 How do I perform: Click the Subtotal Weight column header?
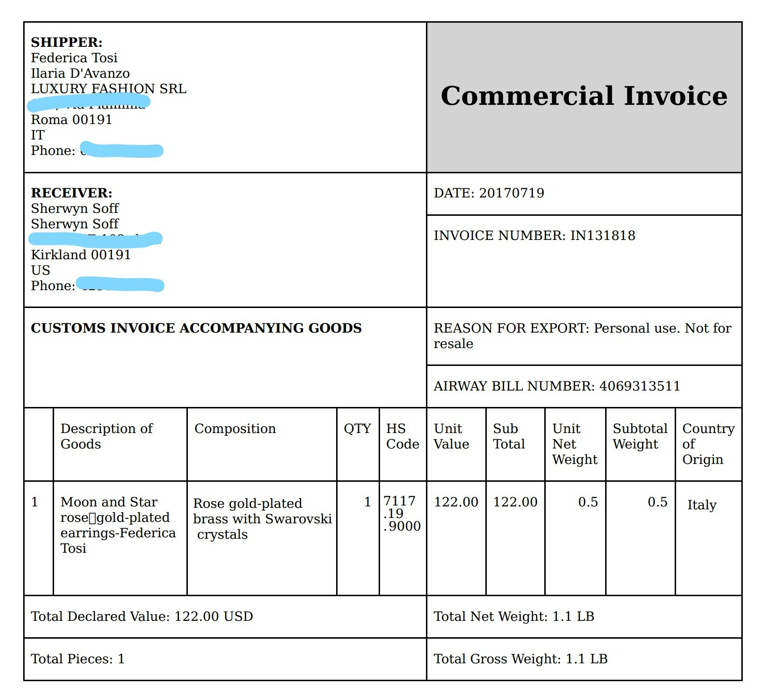tap(640, 436)
